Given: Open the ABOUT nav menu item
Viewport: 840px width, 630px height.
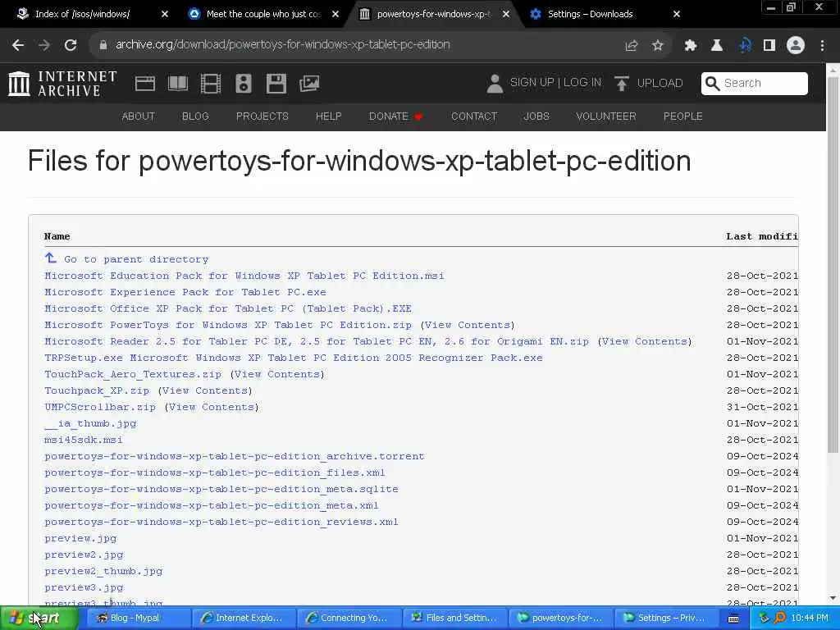Looking at the screenshot, I should 138,116.
